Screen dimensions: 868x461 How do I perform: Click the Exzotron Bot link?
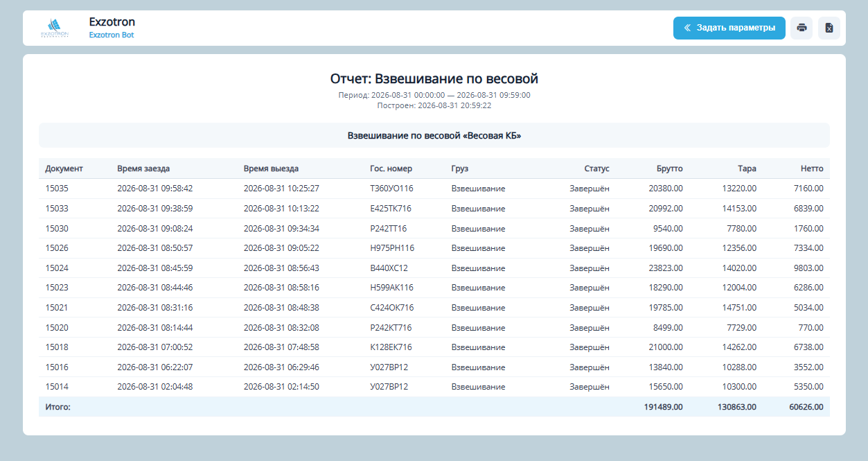112,35
